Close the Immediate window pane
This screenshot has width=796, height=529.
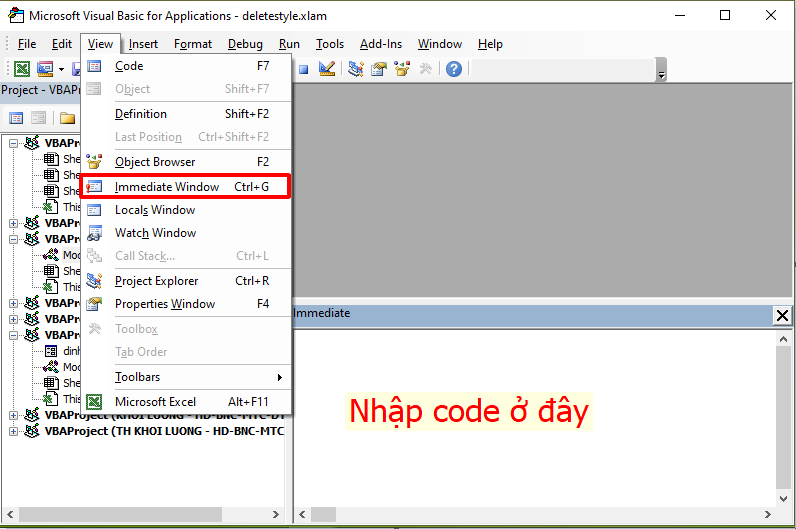(782, 315)
